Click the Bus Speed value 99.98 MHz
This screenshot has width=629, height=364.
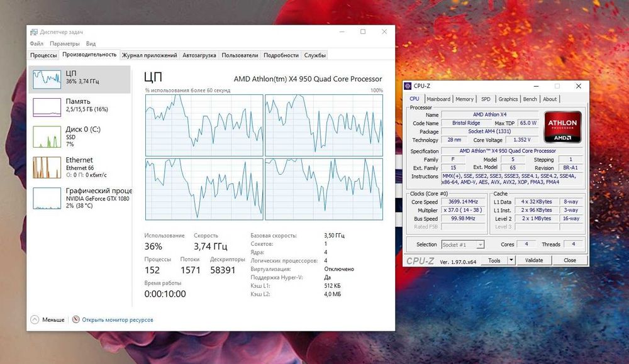coord(463,219)
